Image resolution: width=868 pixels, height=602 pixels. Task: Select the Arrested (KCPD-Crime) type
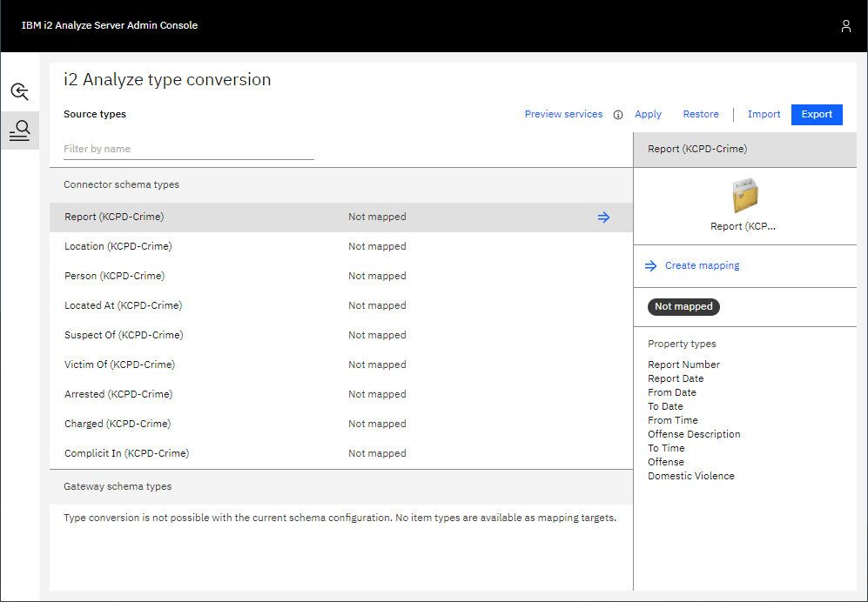pos(118,395)
